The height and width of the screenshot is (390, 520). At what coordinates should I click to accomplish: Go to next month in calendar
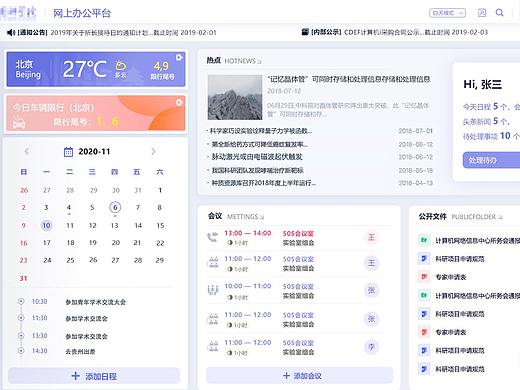[x=153, y=151]
